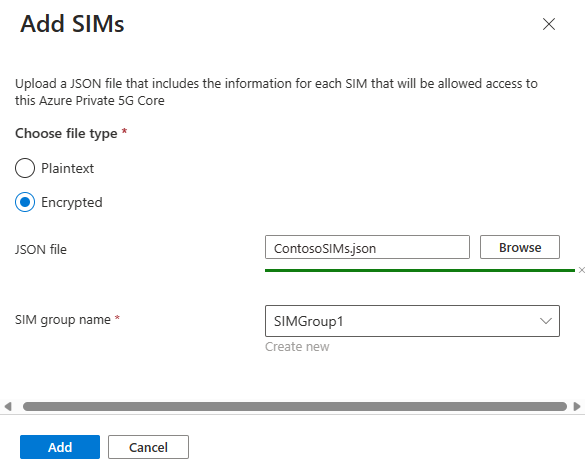
Task: Click the JSON file label
Action: tap(41, 249)
